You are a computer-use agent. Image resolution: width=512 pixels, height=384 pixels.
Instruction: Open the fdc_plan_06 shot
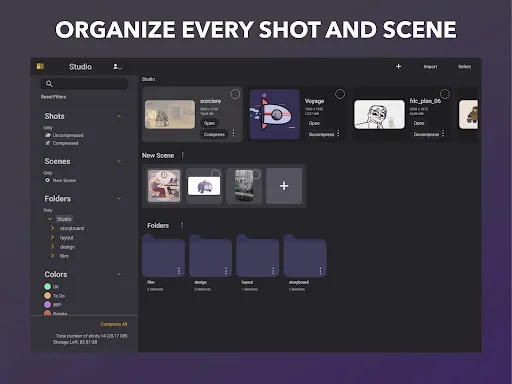[x=419, y=123]
